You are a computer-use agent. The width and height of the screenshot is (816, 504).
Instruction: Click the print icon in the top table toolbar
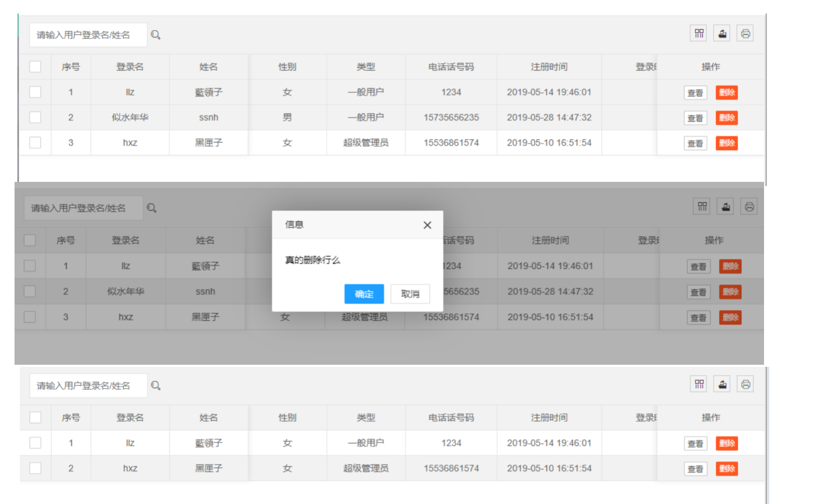[745, 33]
